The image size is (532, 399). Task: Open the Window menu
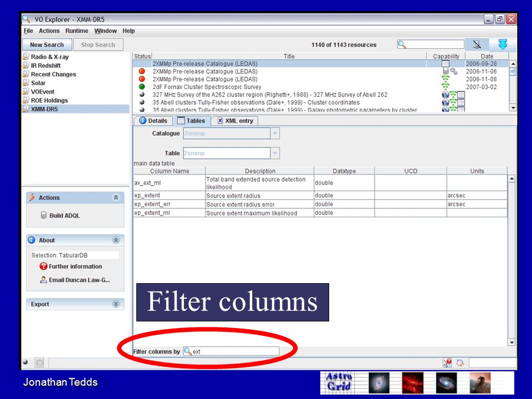[x=105, y=31]
